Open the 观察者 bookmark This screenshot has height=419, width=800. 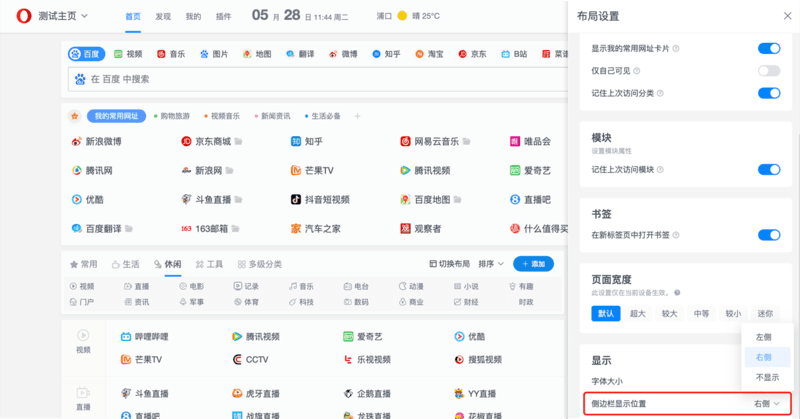[421, 229]
